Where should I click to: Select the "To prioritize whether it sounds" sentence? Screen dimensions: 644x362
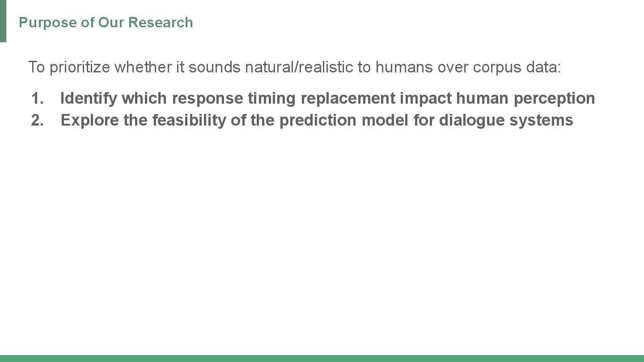[294, 67]
